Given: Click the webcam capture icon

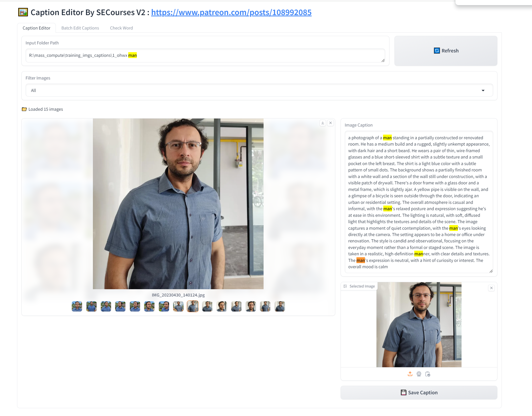Looking at the screenshot, I should click(419, 374).
